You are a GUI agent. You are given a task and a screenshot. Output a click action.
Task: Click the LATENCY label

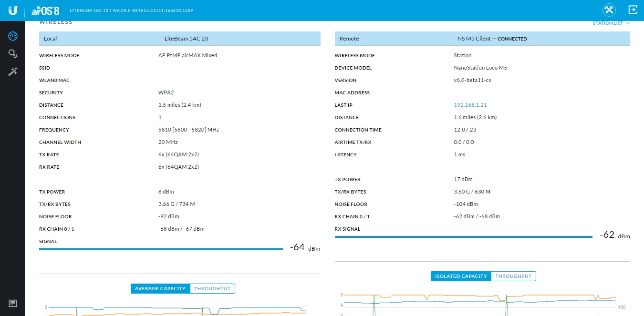coord(346,154)
